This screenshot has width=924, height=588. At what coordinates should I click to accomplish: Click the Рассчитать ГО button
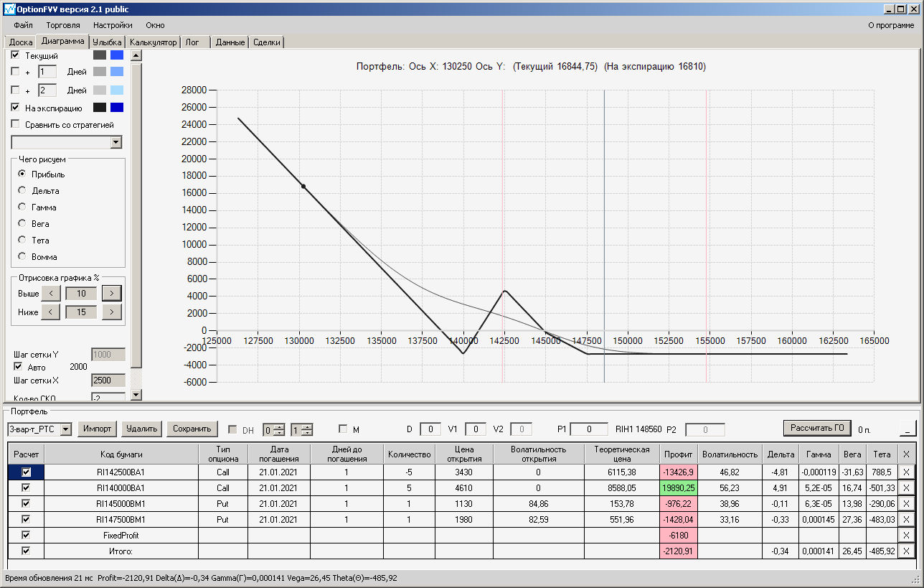click(817, 429)
